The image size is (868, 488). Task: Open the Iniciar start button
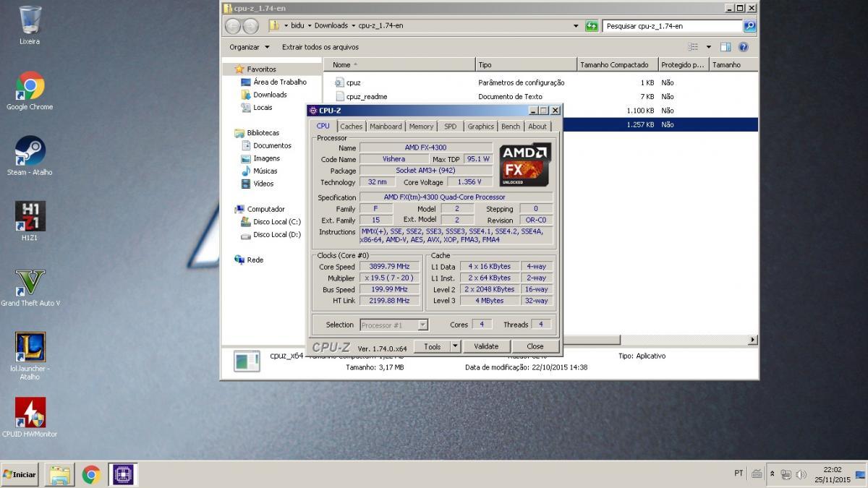[20, 474]
